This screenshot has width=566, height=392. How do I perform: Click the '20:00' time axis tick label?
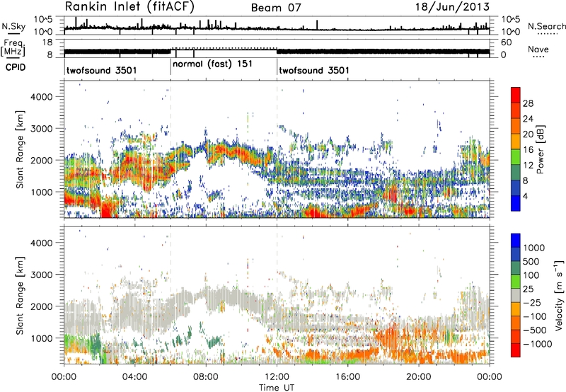[419, 377]
